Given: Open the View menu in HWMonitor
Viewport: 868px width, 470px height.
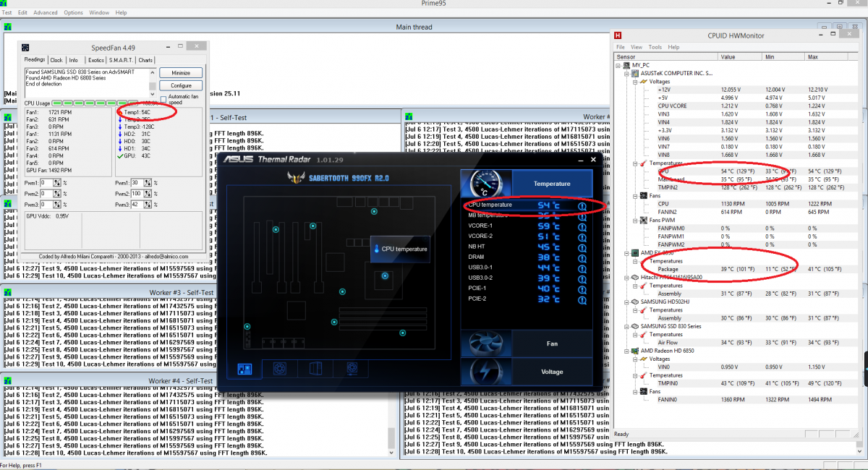Looking at the screenshot, I should click(x=637, y=47).
